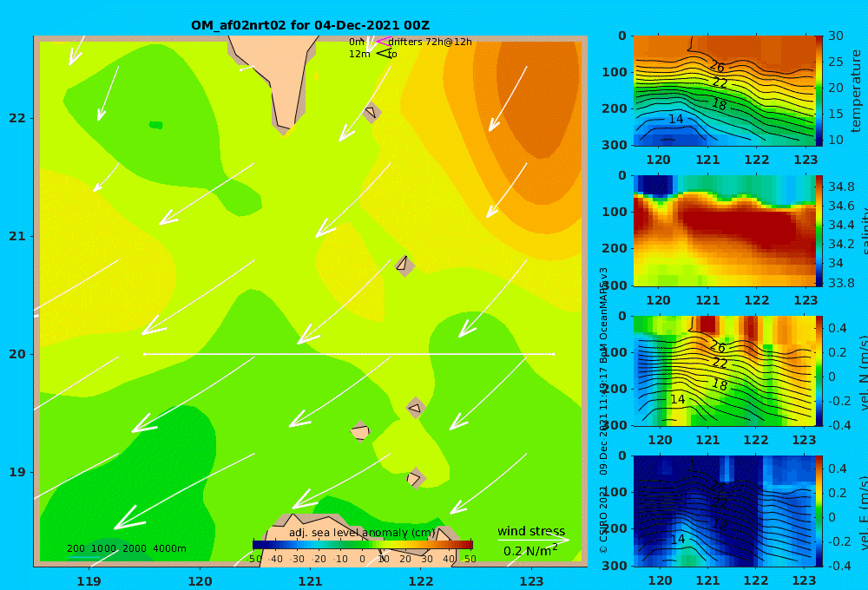Click the '0.2 N/m2' value
The image size is (868, 590).
(530, 551)
